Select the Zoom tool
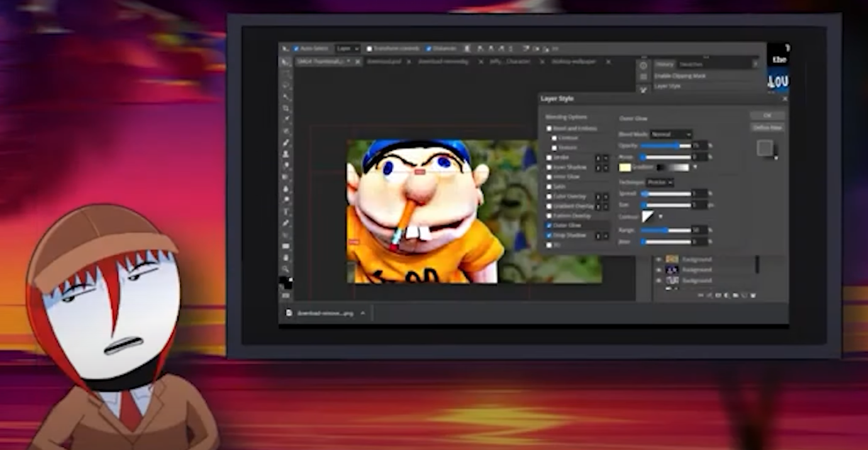The width and height of the screenshot is (868, 450). tap(286, 269)
